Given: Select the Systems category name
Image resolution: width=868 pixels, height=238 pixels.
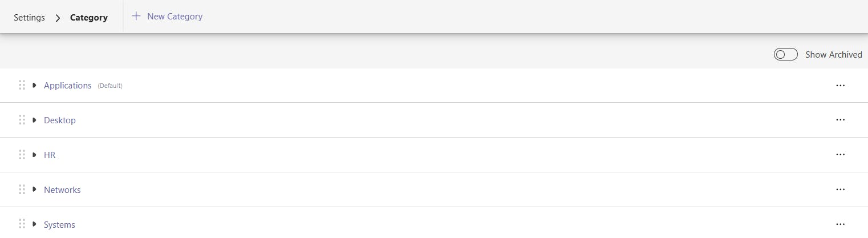Looking at the screenshot, I should click(59, 224).
